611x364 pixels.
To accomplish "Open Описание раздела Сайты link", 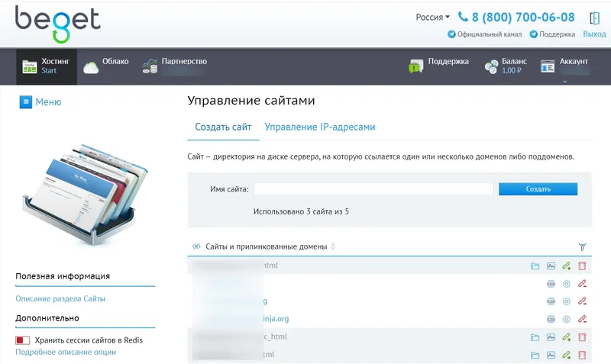I will (60, 298).
